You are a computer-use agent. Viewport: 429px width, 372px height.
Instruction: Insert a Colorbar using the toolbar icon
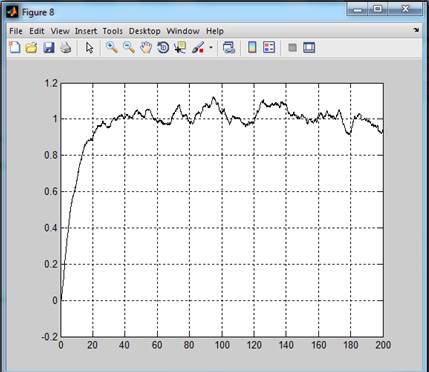click(x=252, y=48)
